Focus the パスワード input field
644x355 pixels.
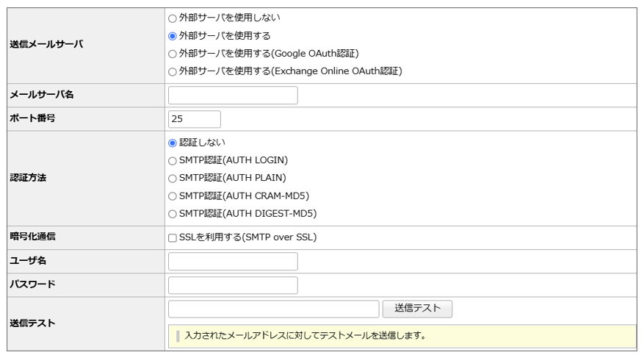[233, 285]
